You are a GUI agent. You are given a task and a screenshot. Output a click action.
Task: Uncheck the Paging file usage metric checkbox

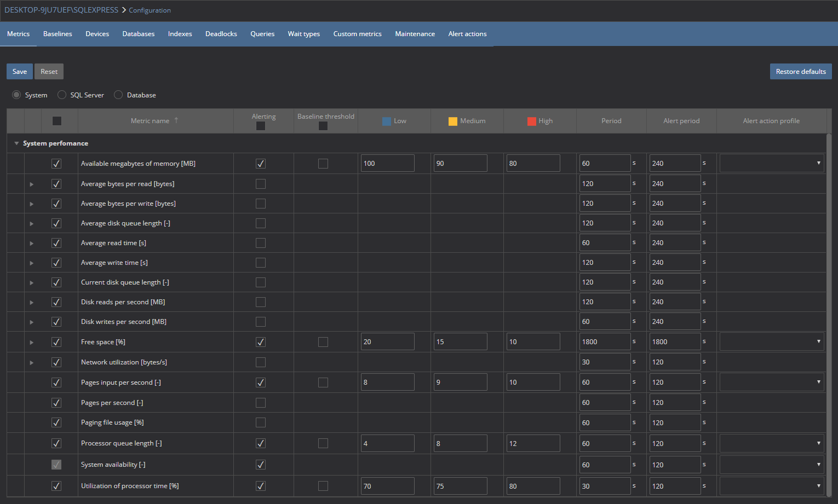point(56,422)
